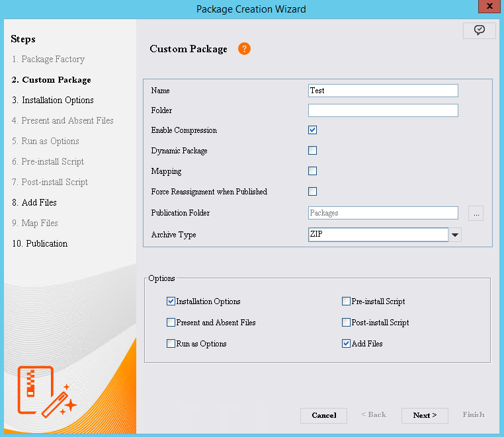Screen dimensions: 504x437
Task: Select step 10 Publication in sidebar
Action: pyautogui.click(x=40, y=244)
